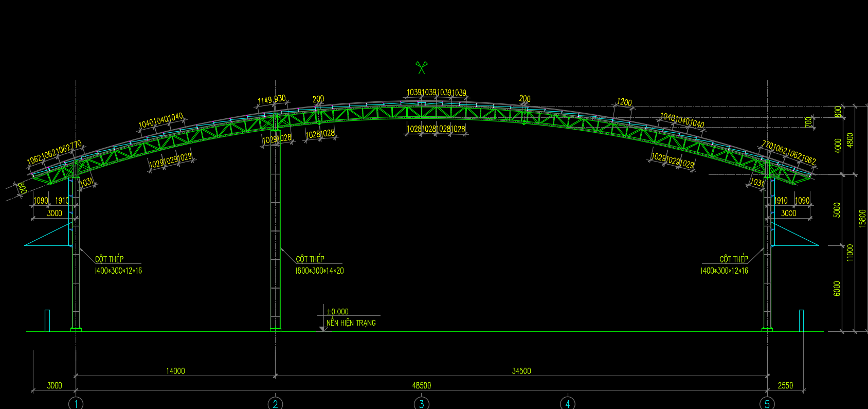Select the 14000 dimension text
Image resolution: width=868 pixels, height=409 pixels.
[175, 371]
